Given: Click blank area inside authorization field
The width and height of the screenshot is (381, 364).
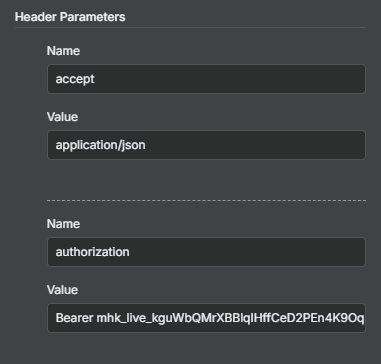Looking at the screenshot, I should tap(247, 252).
